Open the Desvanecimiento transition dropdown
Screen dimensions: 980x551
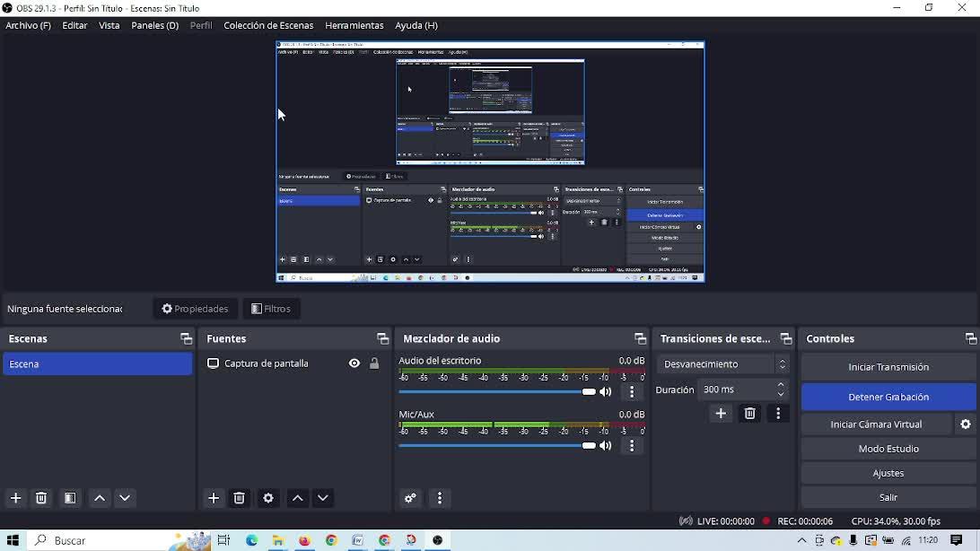pos(723,364)
